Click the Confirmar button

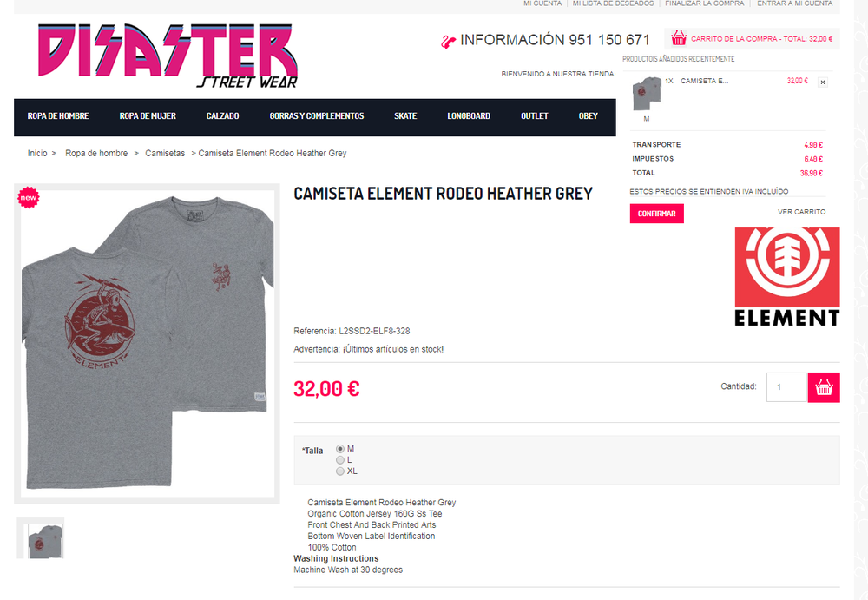[656, 214]
